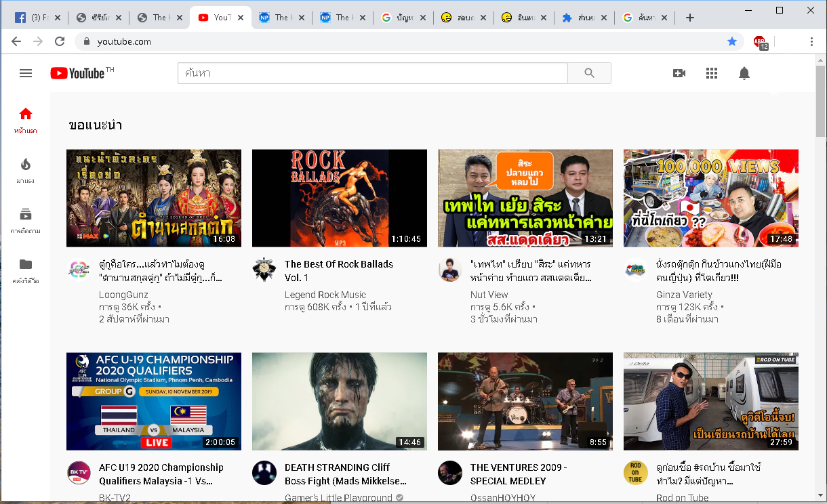Open คลังวิดีโอ (Library) in sidebar
Viewport: 827px width, 504px height.
pos(26,271)
